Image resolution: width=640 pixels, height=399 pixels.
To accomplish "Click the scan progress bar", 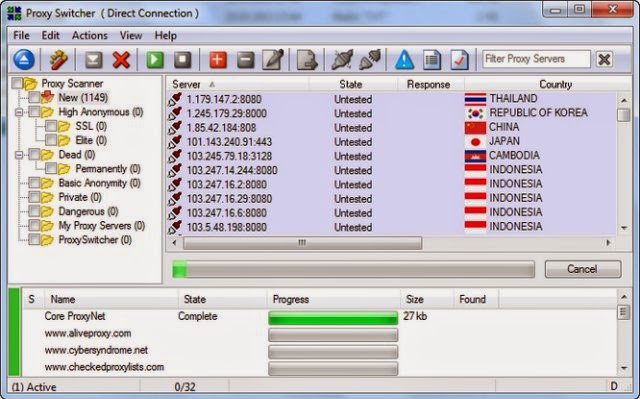I will (353, 269).
